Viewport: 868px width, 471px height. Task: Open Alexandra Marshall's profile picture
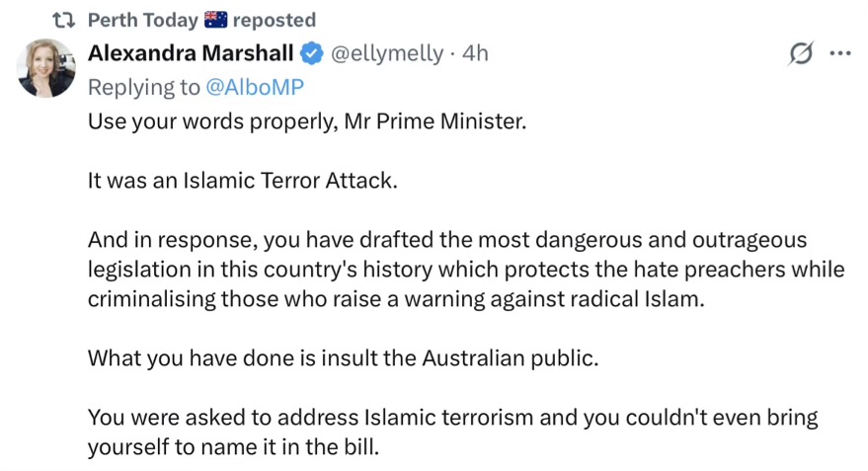(46, 68)
